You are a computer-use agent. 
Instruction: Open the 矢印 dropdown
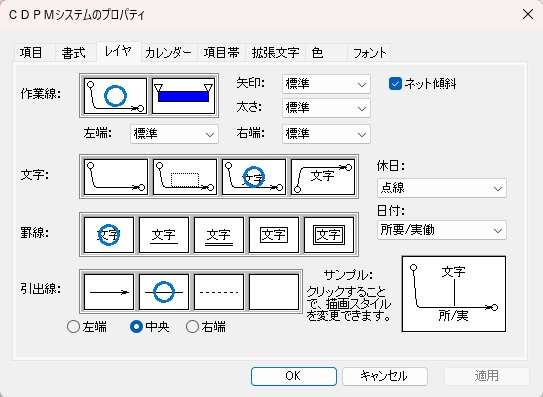(x=326, y=84)
